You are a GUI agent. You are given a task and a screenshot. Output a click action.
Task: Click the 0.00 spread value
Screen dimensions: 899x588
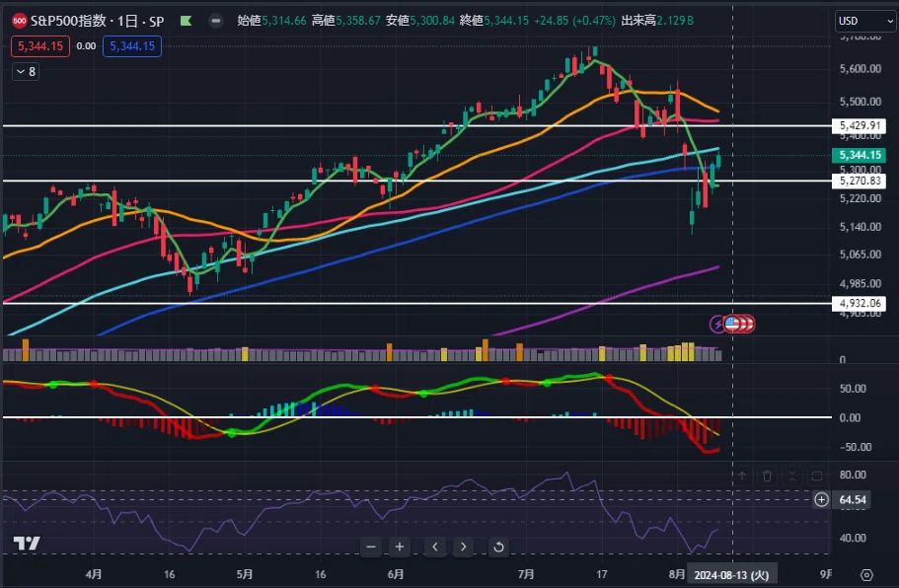[86, 46]
